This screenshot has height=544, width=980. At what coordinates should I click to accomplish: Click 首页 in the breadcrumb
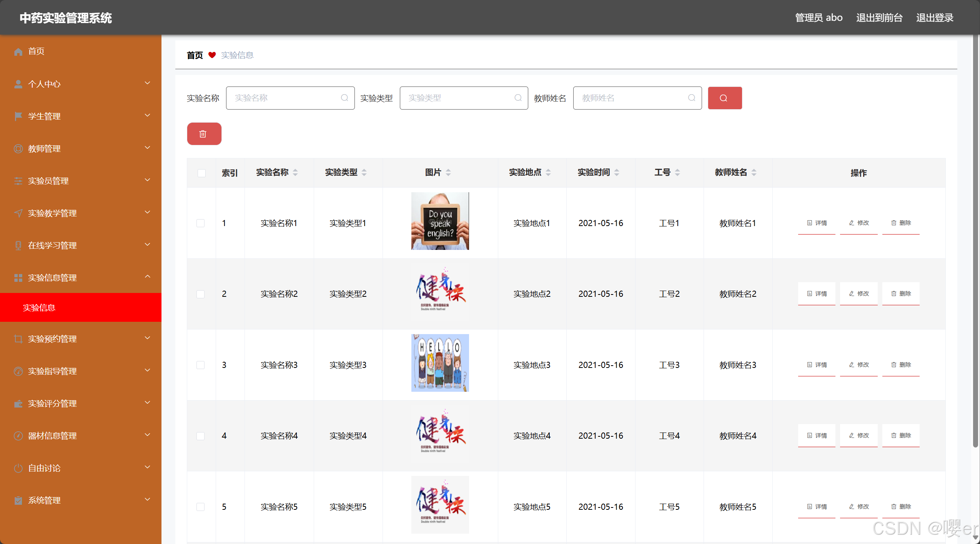(x=195, y=55)
